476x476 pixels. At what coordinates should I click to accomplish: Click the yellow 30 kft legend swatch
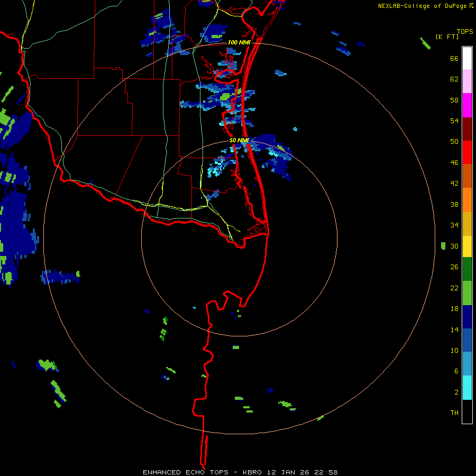[x=467, y=246]
